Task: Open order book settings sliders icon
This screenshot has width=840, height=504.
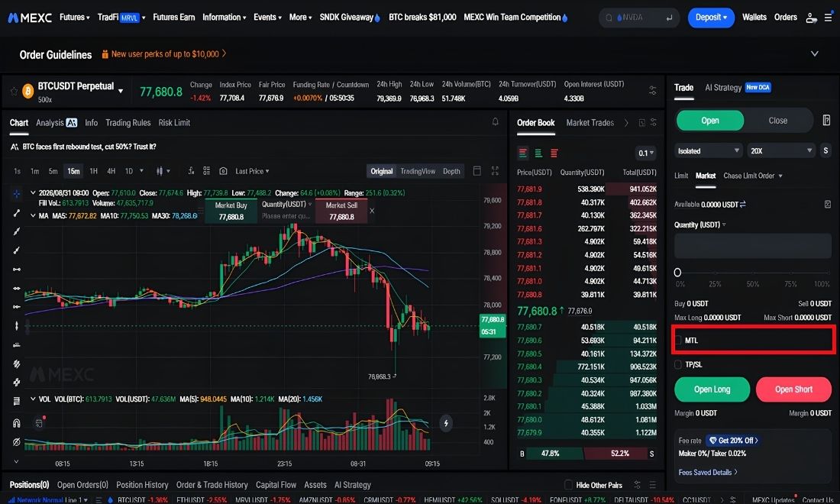Action: pos(654,123)
